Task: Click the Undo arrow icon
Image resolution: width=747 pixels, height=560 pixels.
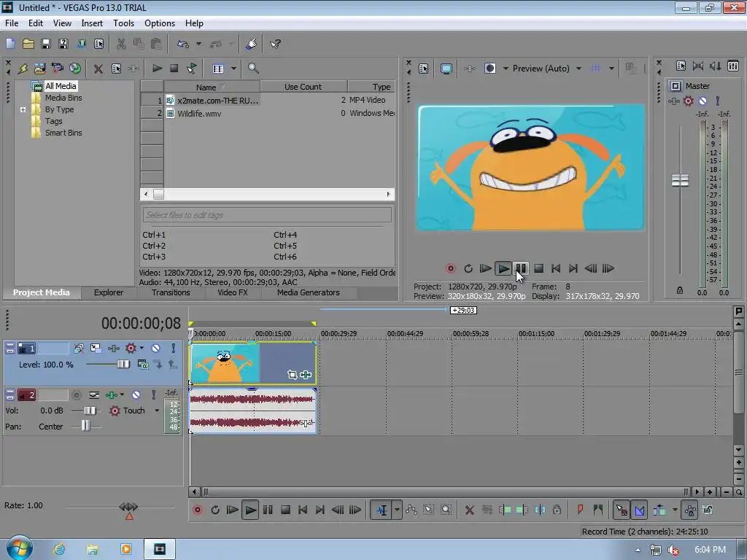Action: tap(182, 44)
